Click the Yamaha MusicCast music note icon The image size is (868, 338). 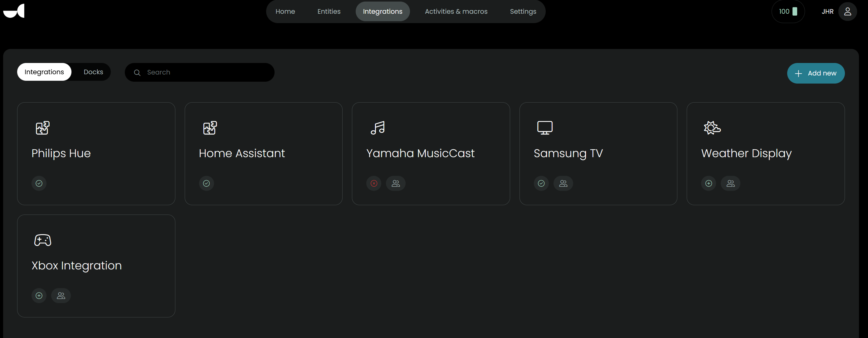pos(378,128)
